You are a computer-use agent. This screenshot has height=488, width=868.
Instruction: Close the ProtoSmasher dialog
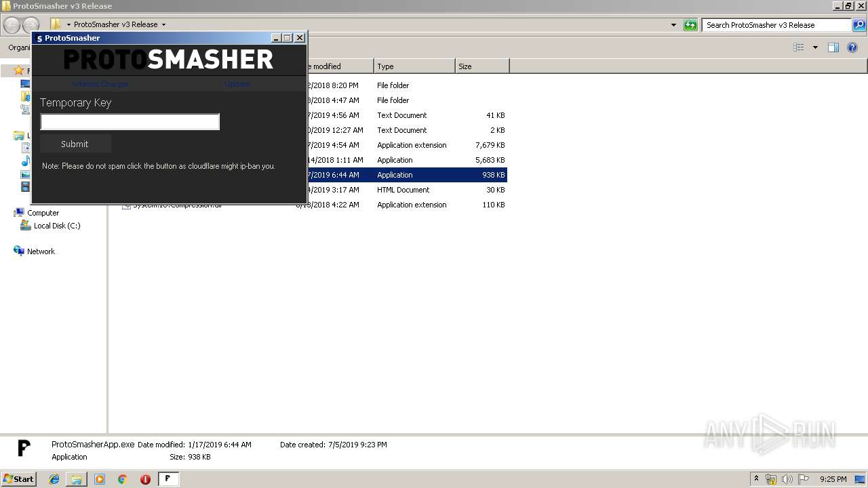(300, 38)
